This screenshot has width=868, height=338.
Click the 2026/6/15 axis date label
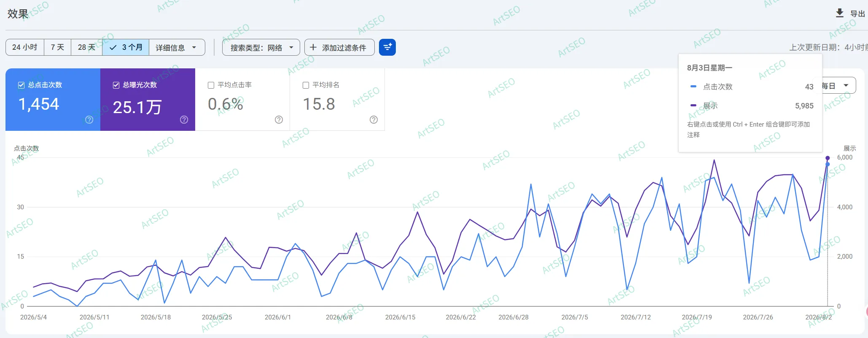(400, 317)
